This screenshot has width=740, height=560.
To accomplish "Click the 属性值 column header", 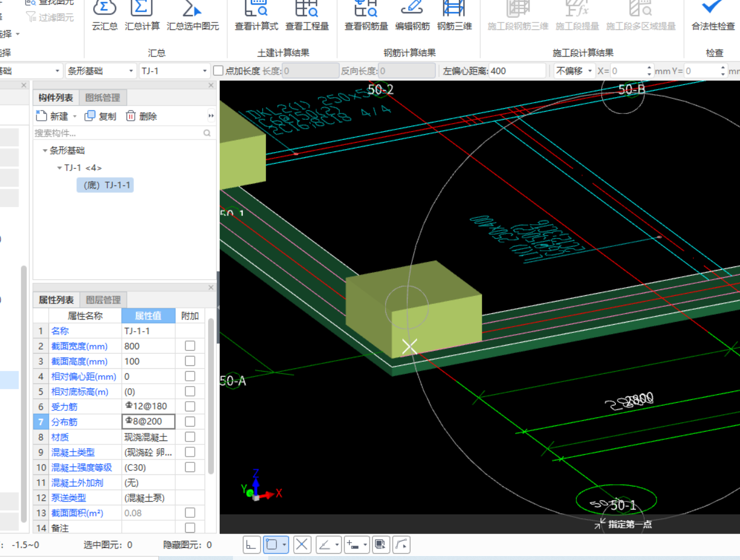I will point(148,316).
